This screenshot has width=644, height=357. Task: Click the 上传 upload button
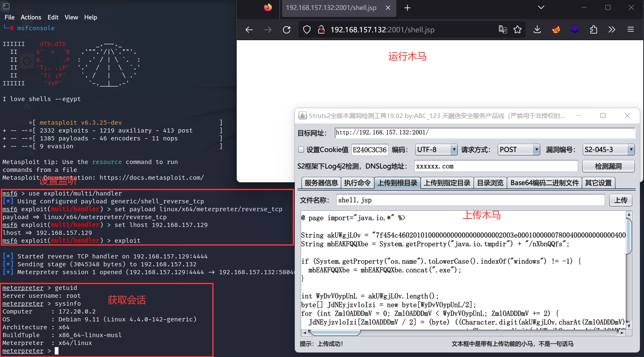[621, 200]
